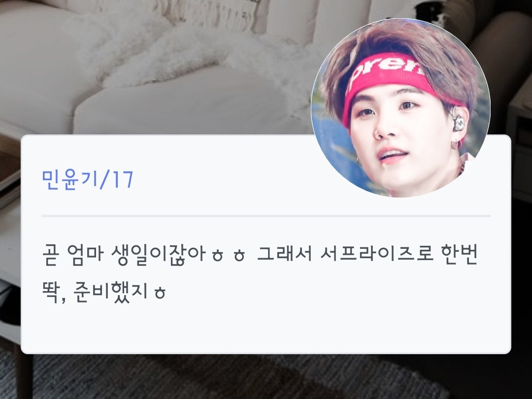Screen dimensions: 532x399
Task: Click the word 한번 ending the first line
Action: [460, 254]
